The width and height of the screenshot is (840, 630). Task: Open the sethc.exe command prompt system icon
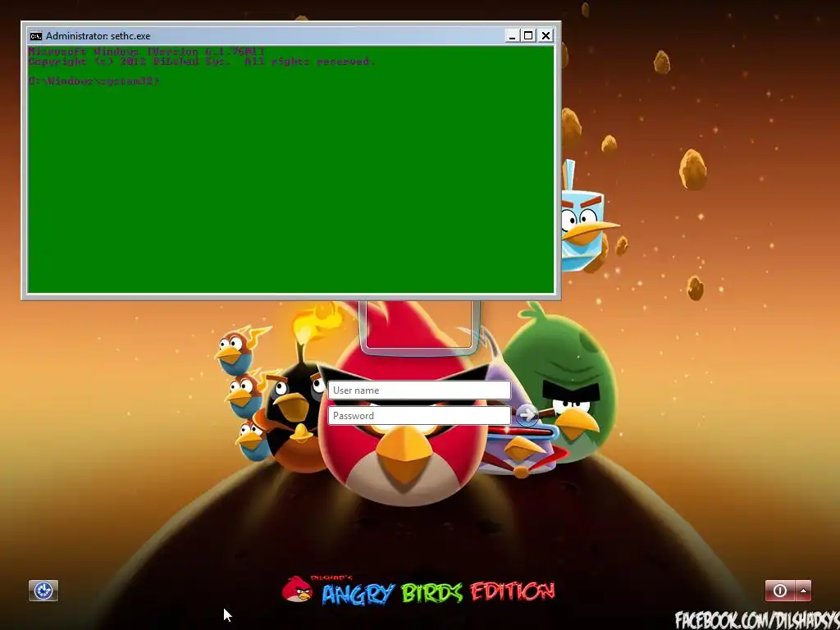pos(36,36)
